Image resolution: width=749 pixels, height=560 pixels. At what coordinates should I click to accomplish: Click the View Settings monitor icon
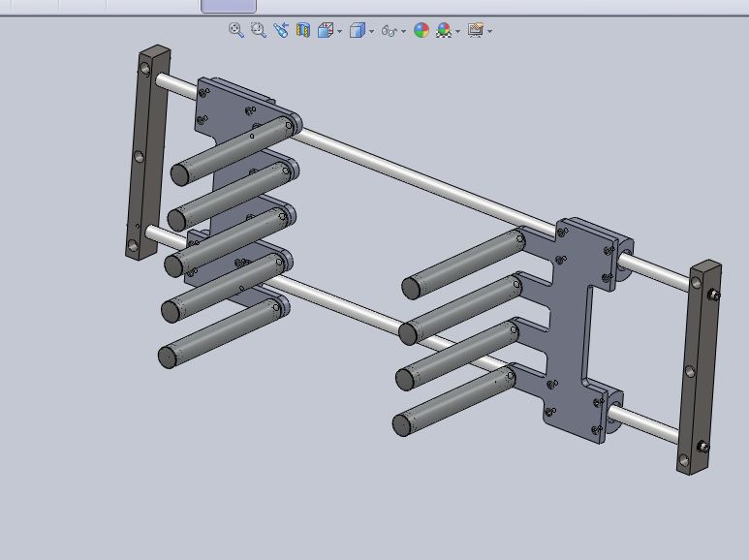pyautogui.click(x=475, y=31)
